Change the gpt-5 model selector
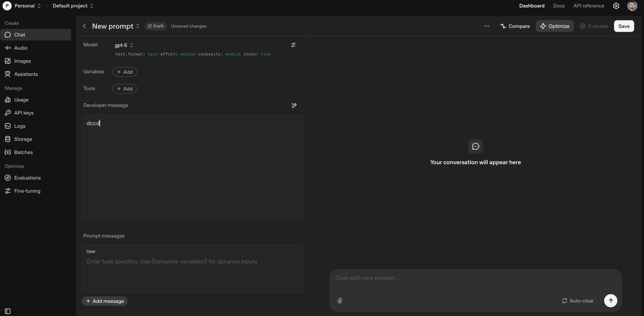 124,45
